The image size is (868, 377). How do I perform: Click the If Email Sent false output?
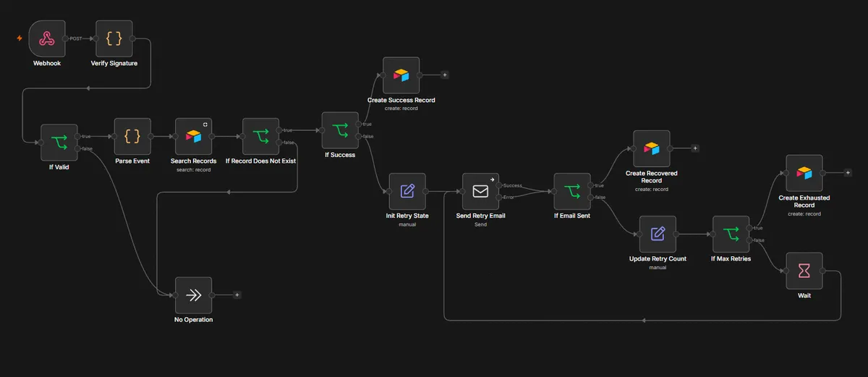pyautogui.click(x=591, y=198)
